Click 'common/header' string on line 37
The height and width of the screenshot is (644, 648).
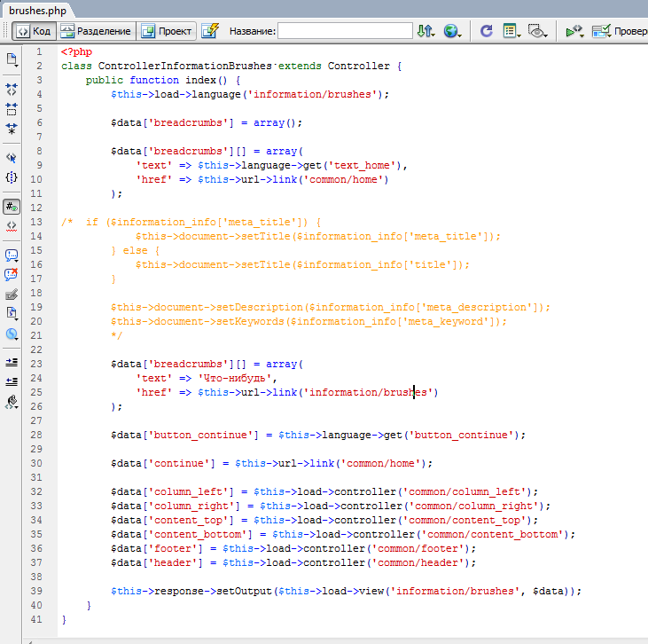pyautogui.click(x=418, y=562)
